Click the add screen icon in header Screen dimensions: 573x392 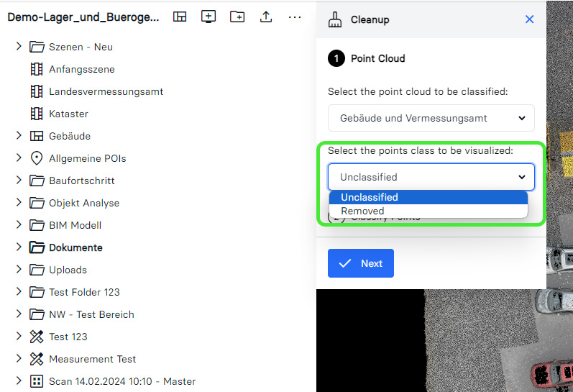208,17
